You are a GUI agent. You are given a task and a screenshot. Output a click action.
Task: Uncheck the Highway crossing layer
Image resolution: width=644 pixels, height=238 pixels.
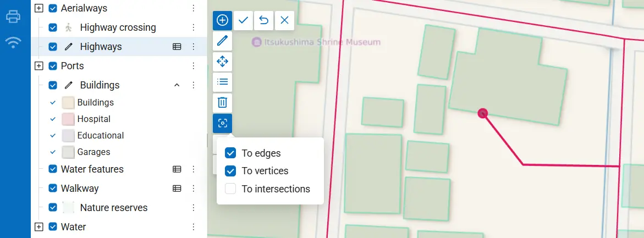53,27
